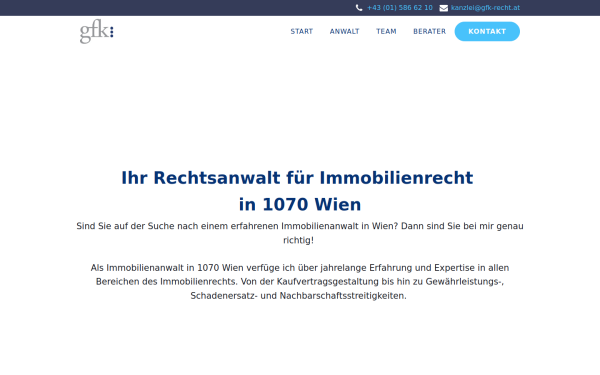Select the heading "Ihr Rechtsanwalt für Immobilienrecht"
600x375 pixels.
pos(297,178)
